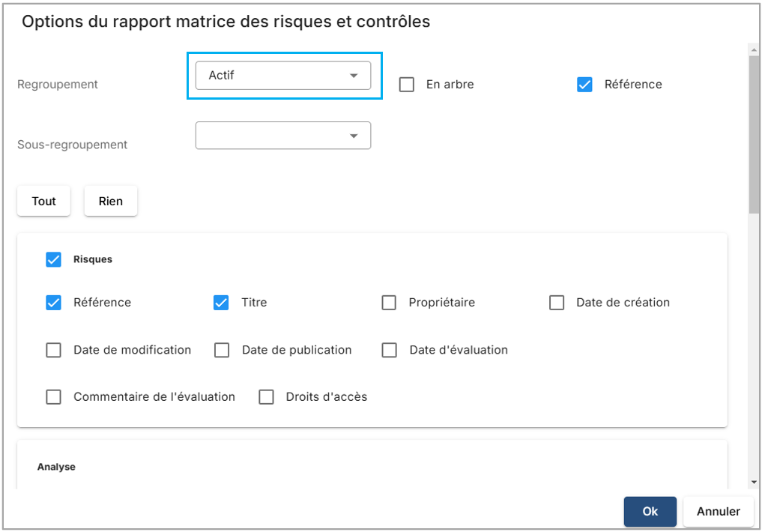
Task: Tick the Date de modification checkbox
Action: pyautogui.click(x=54, y=350)
